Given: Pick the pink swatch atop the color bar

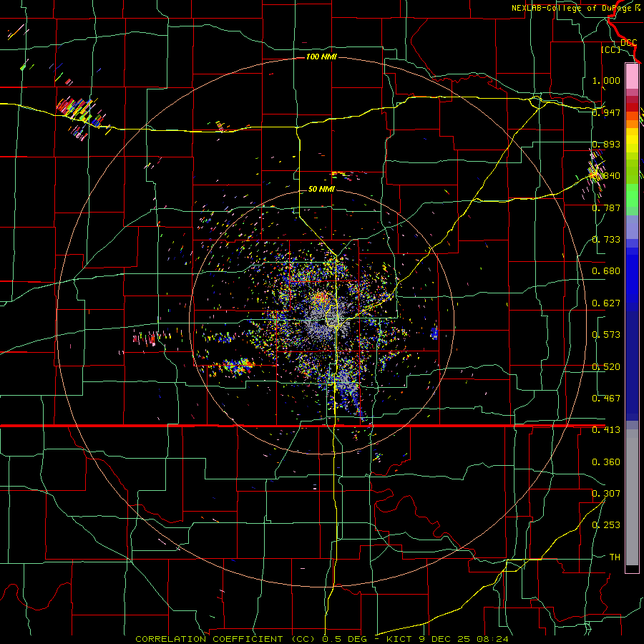Looking at the screenshot, I should (x=632, y=76).
